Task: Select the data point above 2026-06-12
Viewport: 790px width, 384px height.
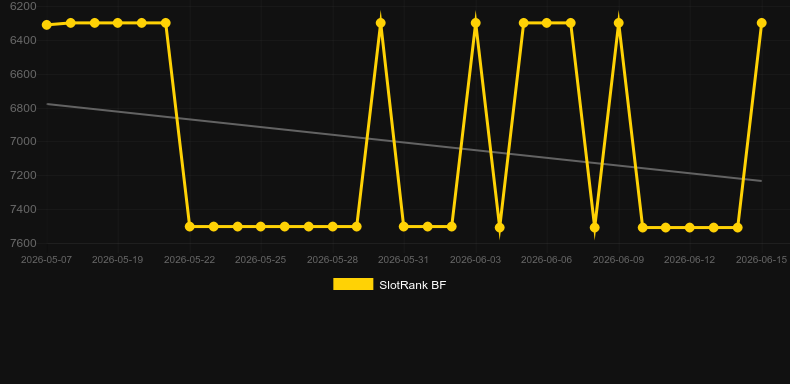Action: (690, 228)
